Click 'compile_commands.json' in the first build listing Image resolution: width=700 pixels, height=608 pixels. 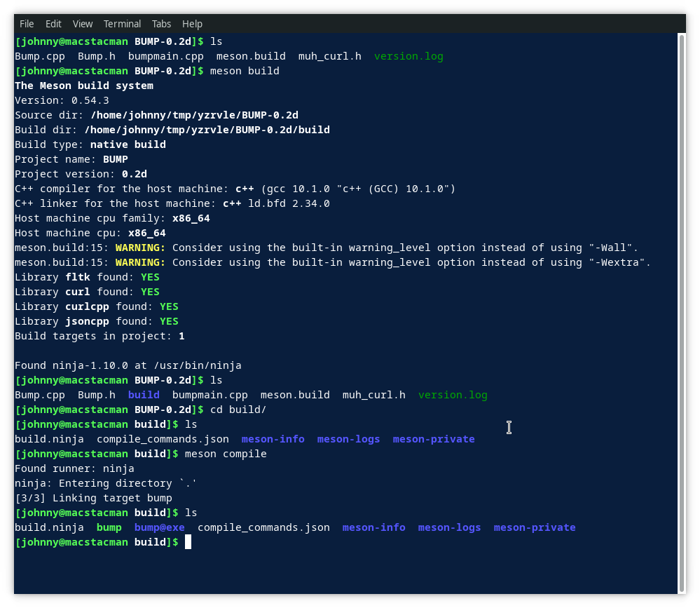(x=163, y=440)
